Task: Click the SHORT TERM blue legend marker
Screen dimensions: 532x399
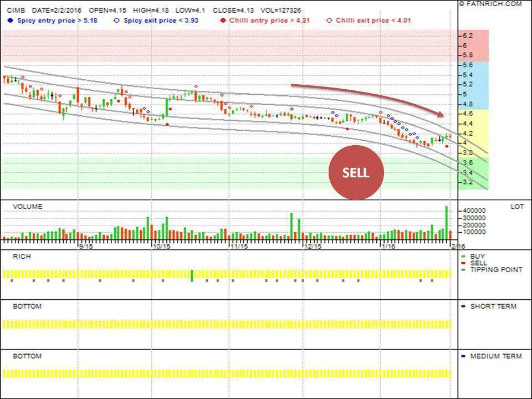Action: (x=463, y=306)
